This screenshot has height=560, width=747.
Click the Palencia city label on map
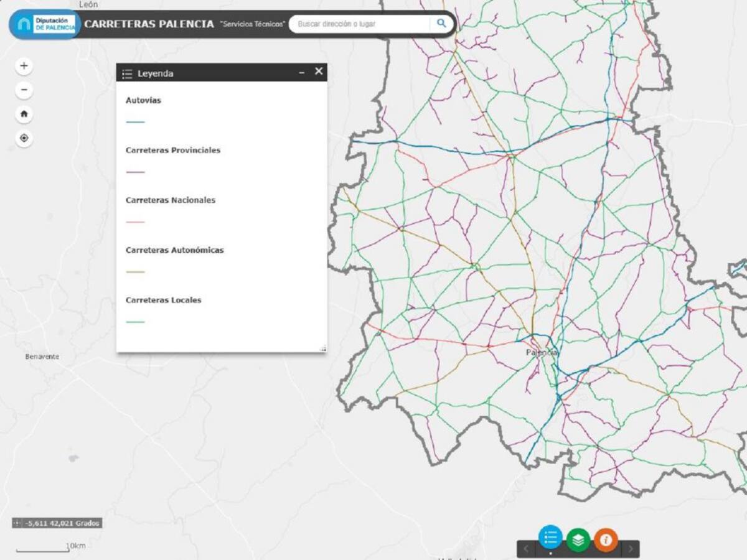coord(541,353)
